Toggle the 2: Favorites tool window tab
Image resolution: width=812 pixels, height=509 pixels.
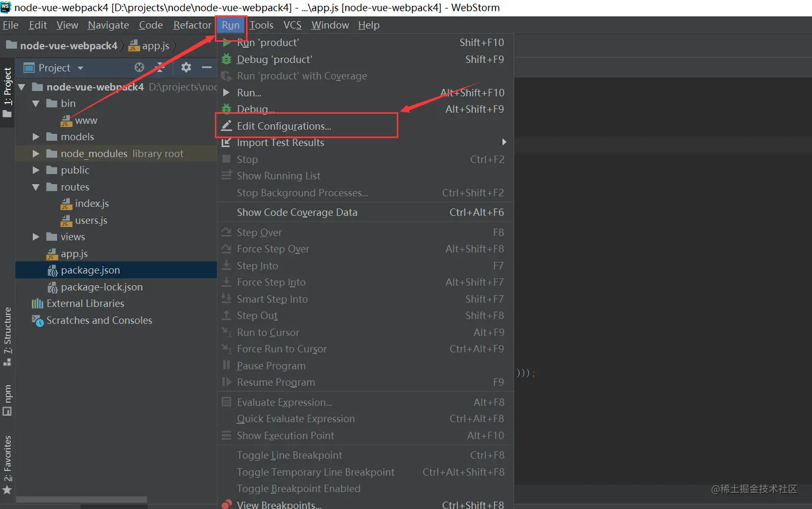[x=7, y=464]
